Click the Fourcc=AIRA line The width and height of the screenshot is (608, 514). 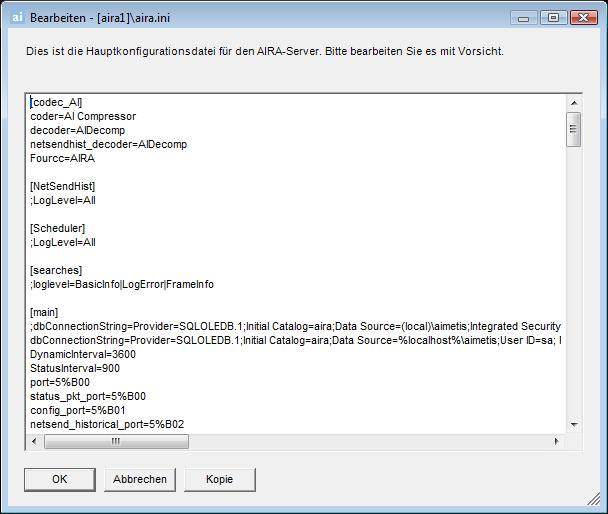coord(62,158)
